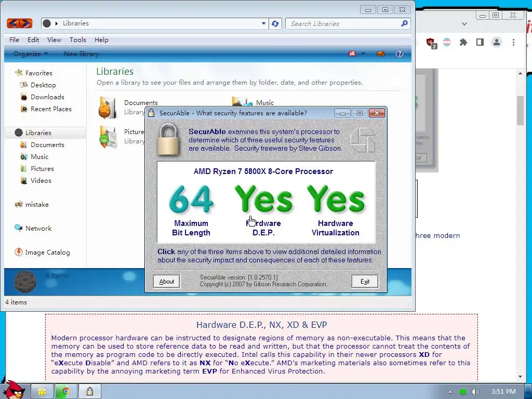This screenshot has height=399, width=532.
Task: Click the volume speaker tray icon
Action: click(475, 392)
